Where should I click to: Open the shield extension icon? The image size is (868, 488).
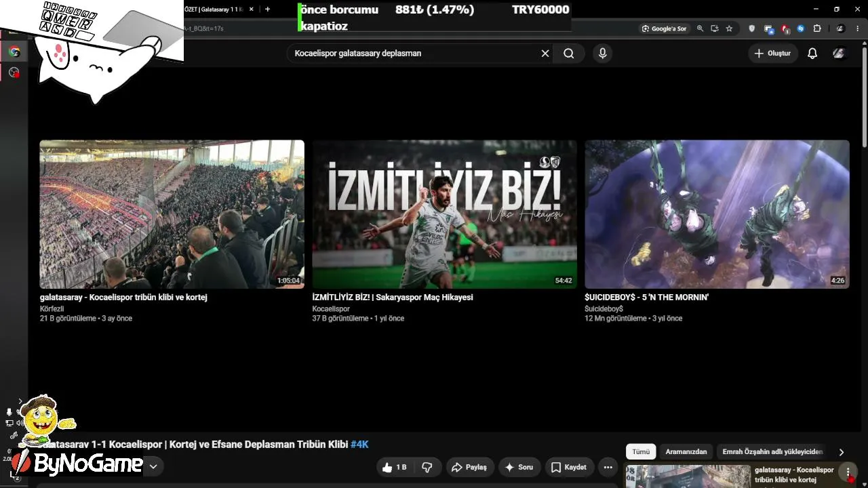coord(751,28)
